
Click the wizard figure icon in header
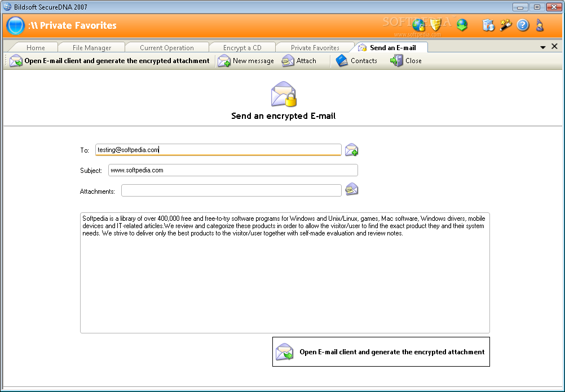click(x=540, y=25)
